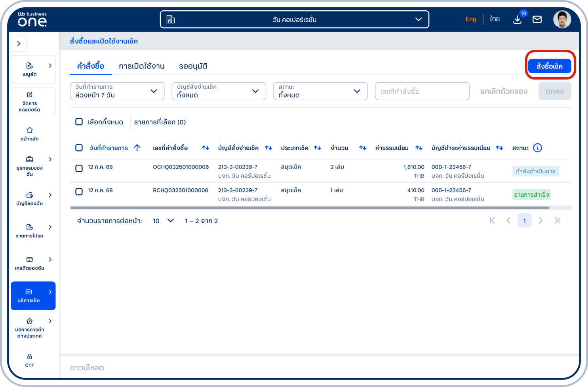588x387 pixels.
Task: Open จัดการแดชบอร์ด edit icon
Action: click(x=30, y=95)
